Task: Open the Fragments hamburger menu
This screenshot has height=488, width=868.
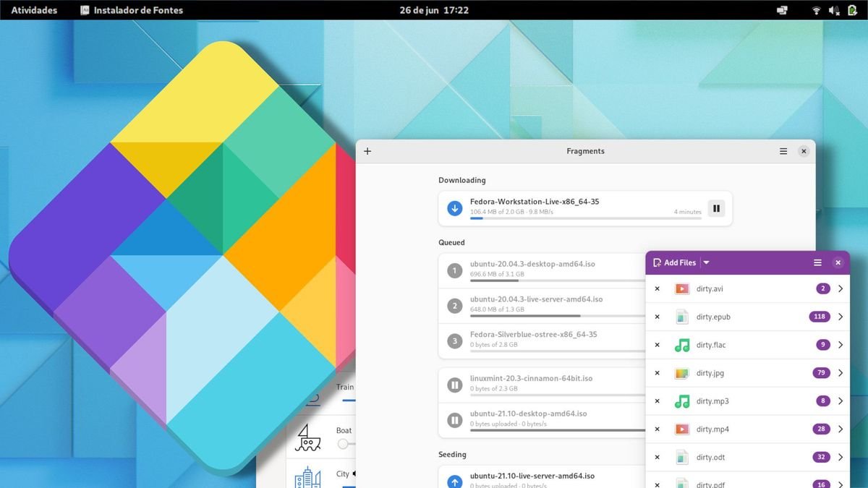Action: coord(783,151)
